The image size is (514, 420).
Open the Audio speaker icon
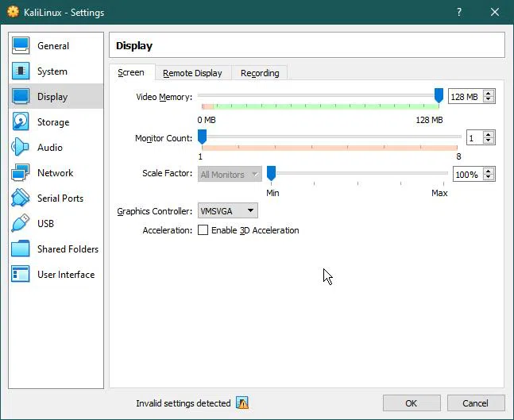click(x=21, y=147)
